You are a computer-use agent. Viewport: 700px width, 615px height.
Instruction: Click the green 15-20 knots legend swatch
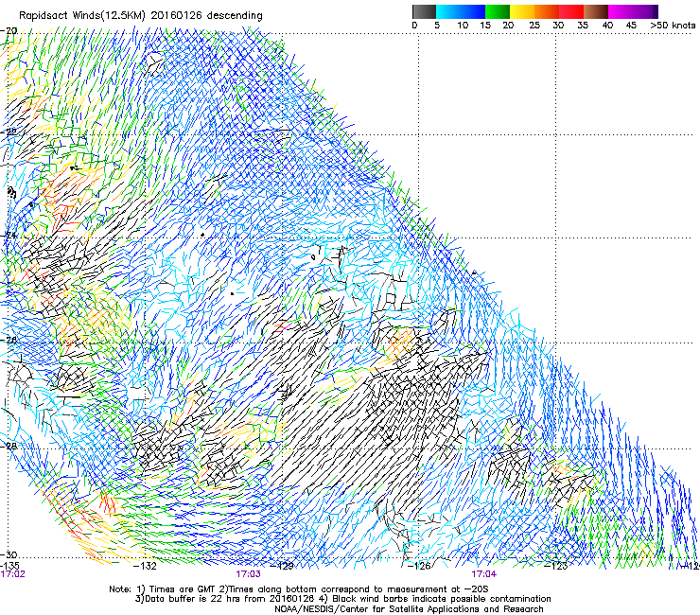point(498,11)
